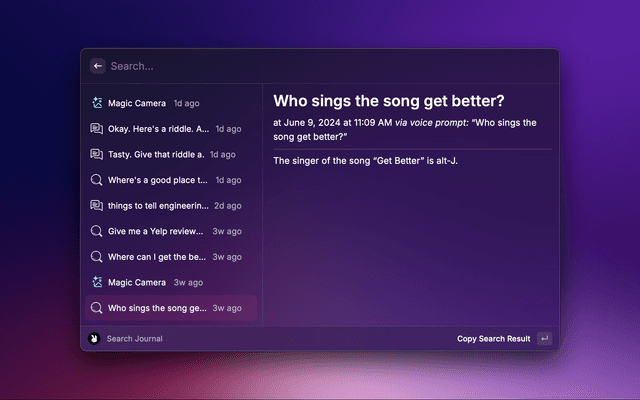
Task: Click chat icon beside "Tasty. Give that riddle"
Action: (x=96, y=154)
